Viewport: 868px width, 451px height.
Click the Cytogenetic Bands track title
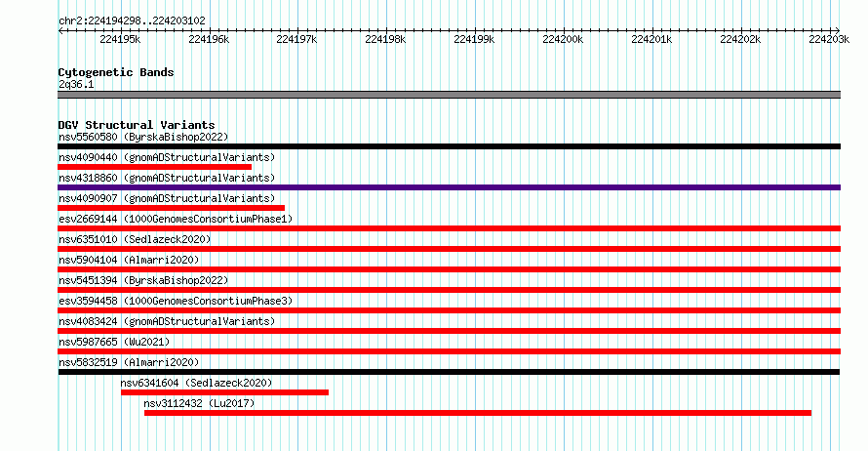point(116,72)
